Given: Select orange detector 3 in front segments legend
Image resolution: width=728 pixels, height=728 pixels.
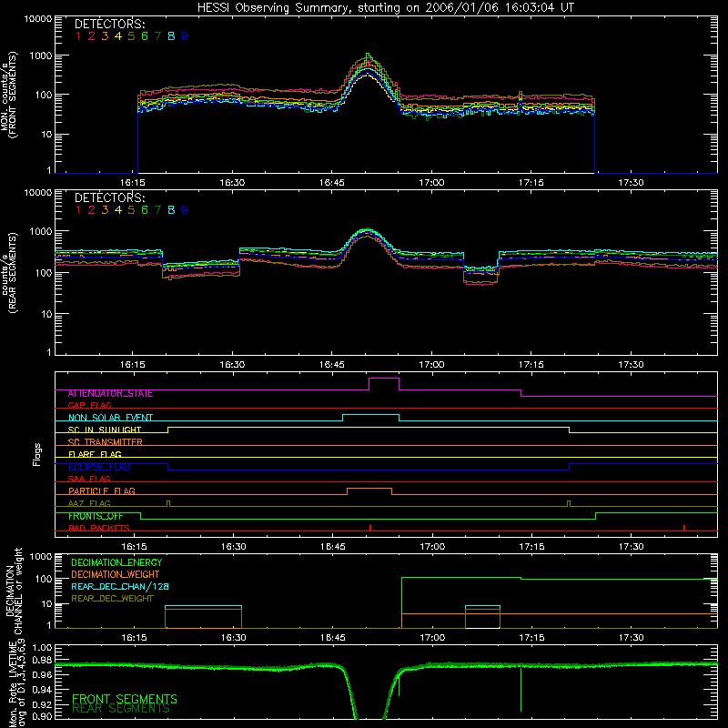Looking at the screenshot, I should [105, 36].
